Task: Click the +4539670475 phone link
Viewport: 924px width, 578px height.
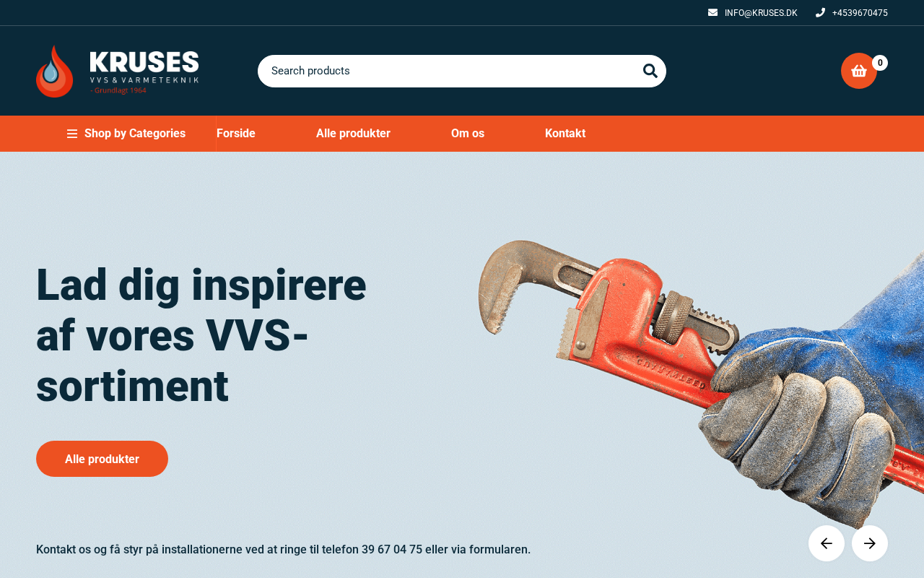Action: point(860,13)
